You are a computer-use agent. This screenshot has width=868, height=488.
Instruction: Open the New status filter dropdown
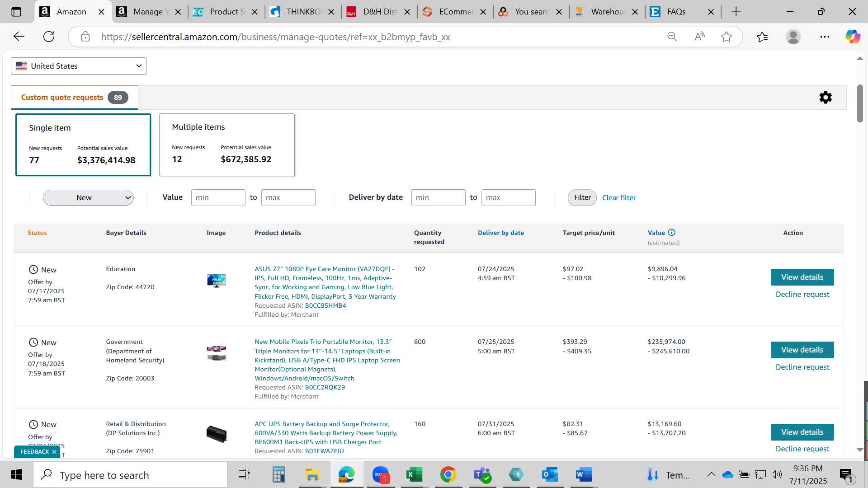tap(88, 198)
